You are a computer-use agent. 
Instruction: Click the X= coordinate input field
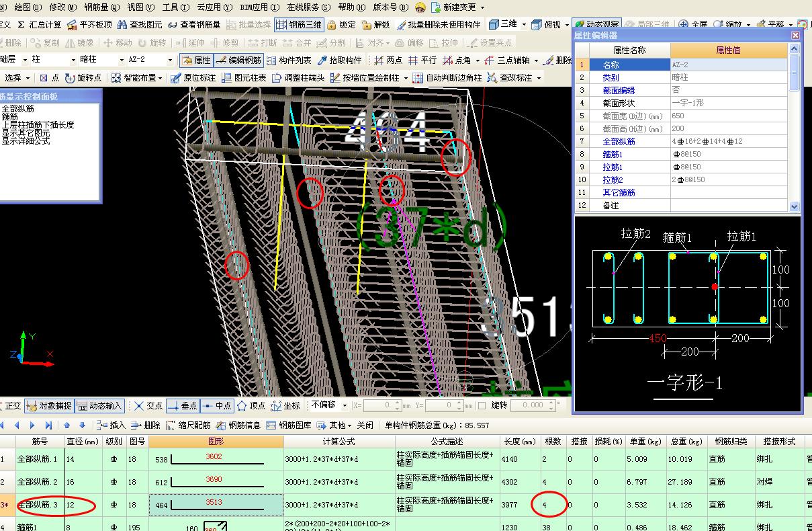pos(382,405)
